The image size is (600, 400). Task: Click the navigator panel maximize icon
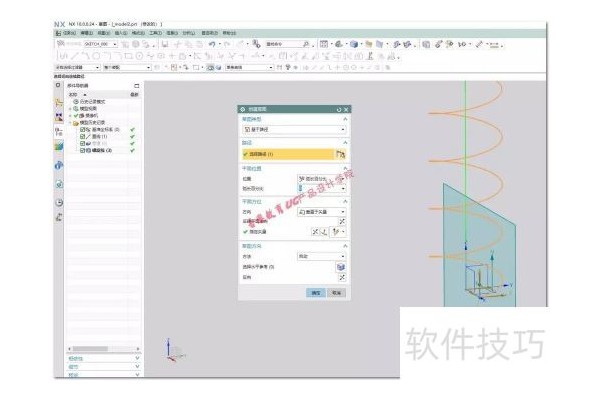(137, 85)
